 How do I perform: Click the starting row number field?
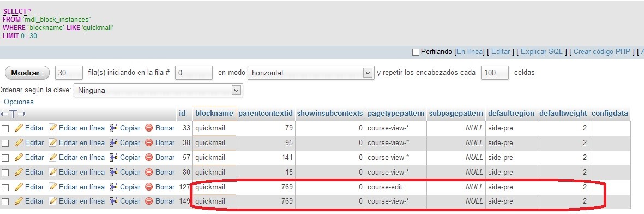click(x=194, y=73)
